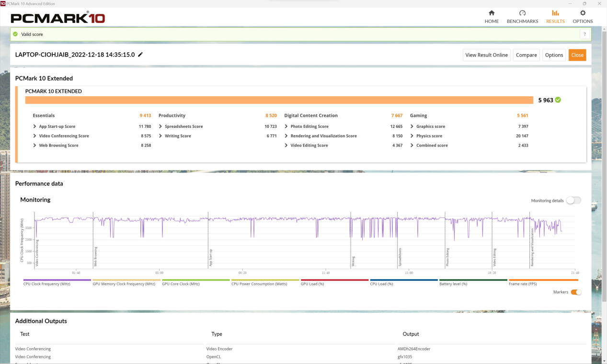
Task: Click the PCMark 10 logo
Action: tap(57, 18)
